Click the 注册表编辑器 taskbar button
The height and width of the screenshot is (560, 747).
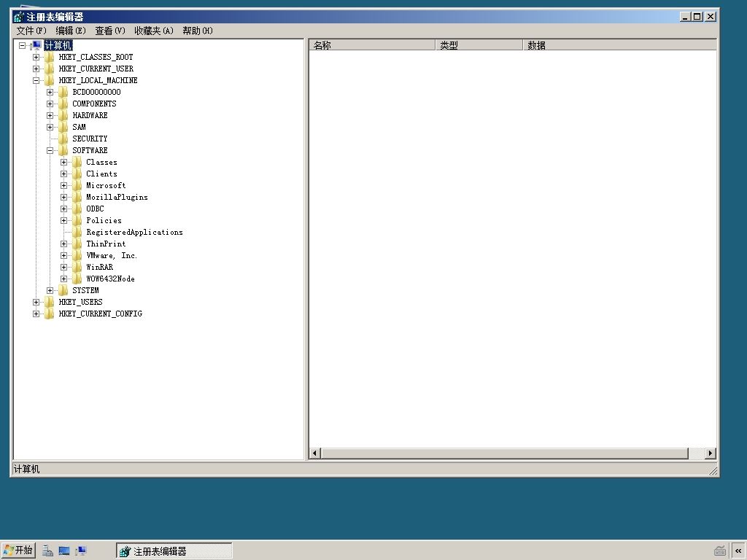tap(174, 551)
